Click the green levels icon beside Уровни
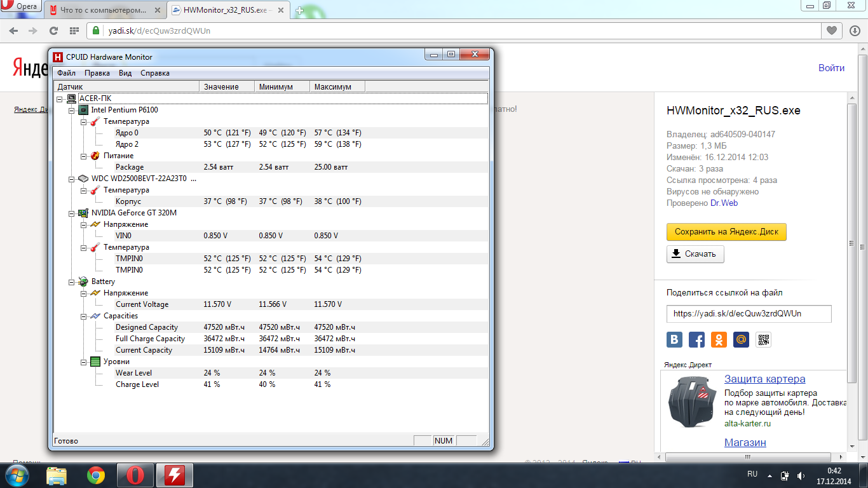 pos(95,362)
